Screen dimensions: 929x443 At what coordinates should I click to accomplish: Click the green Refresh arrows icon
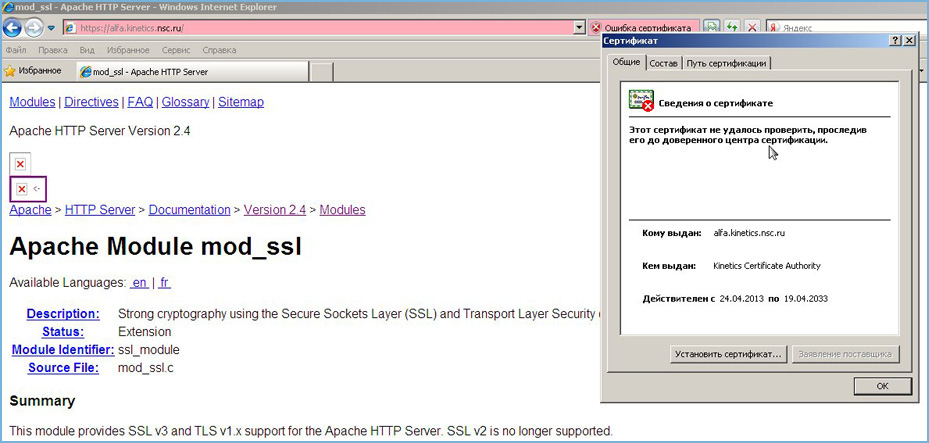pyautogui.click(x=733, y=27)
